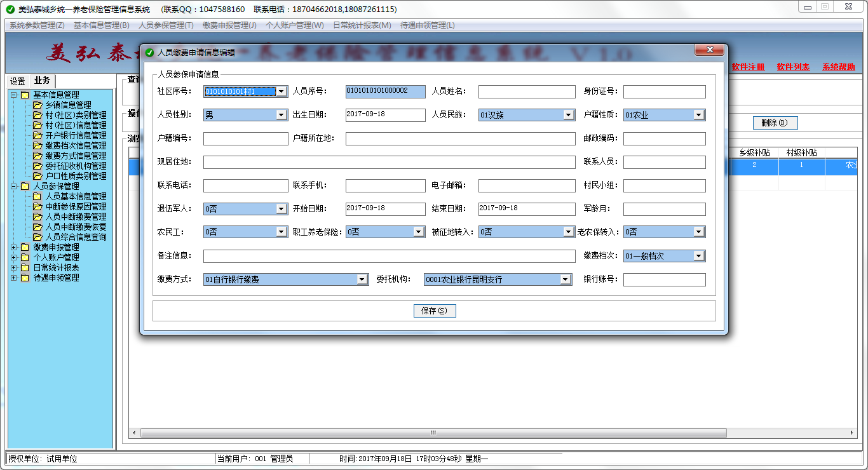Click the folder icon beside 中断参保原因管理

tap(37, 206)
